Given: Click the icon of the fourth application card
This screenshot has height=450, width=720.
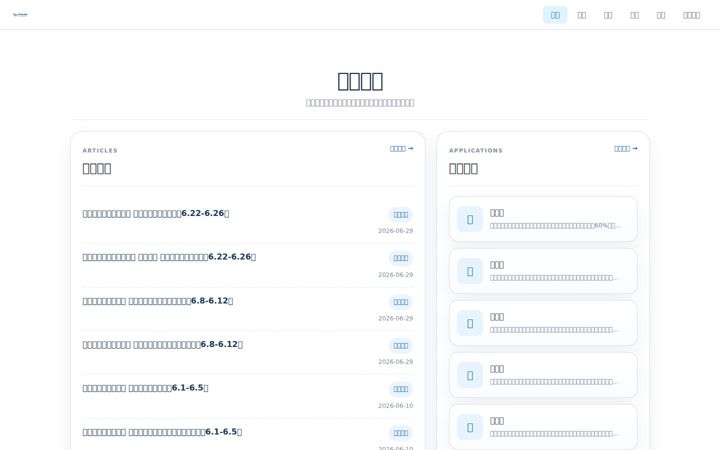Looking at the screenshot, I should point(470,375).
